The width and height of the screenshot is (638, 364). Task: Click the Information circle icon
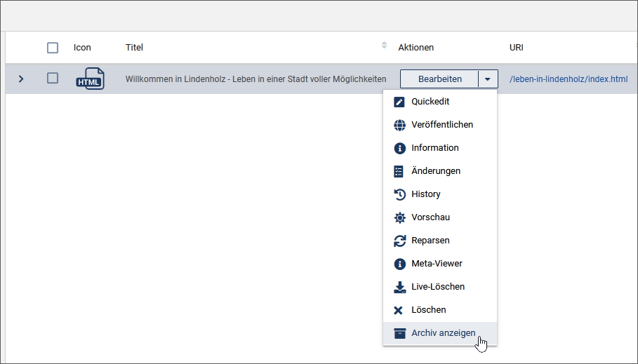(399, 148)
